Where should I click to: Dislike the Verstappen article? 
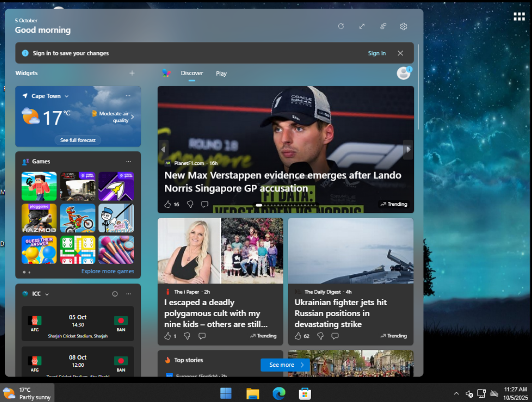(190, 204)
